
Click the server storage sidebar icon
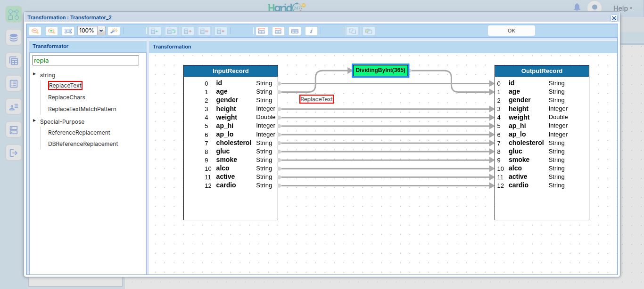click(14, 130)
